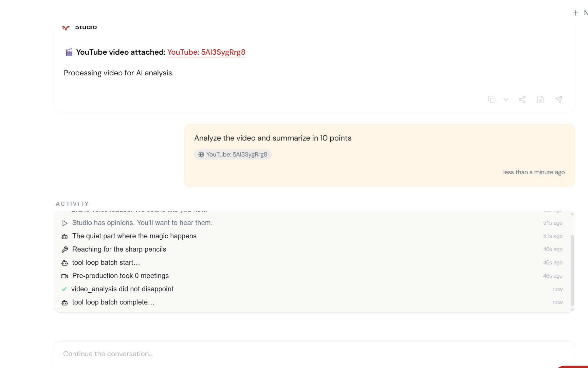This screenshot has width=588, height=368.
Task: Click the globe icon in the YouTube chip
Action: tap(201, 154)
